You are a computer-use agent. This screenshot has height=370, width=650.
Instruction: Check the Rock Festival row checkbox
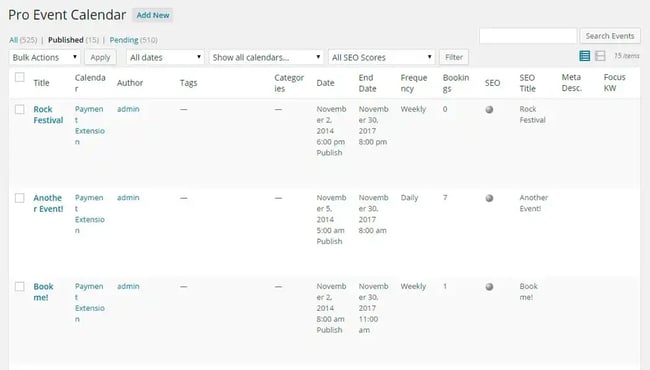pos(19,109)
